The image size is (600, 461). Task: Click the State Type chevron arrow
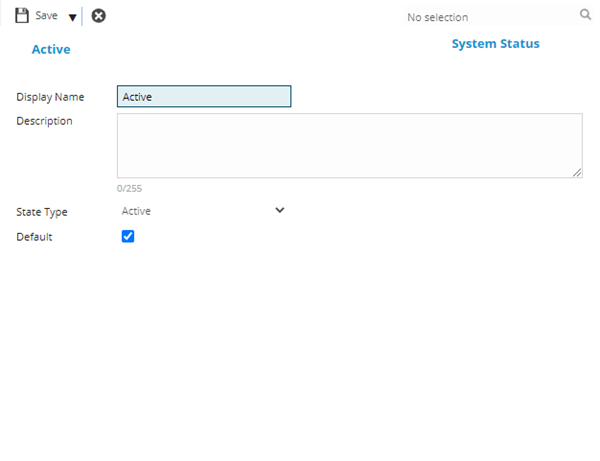pos(280,210)
